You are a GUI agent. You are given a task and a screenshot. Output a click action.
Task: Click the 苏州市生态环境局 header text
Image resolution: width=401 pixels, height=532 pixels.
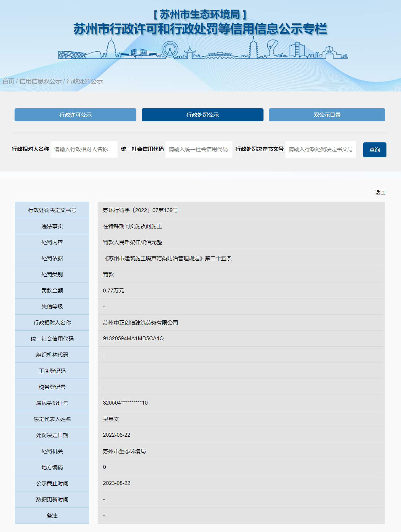click(x=200, y=14)
